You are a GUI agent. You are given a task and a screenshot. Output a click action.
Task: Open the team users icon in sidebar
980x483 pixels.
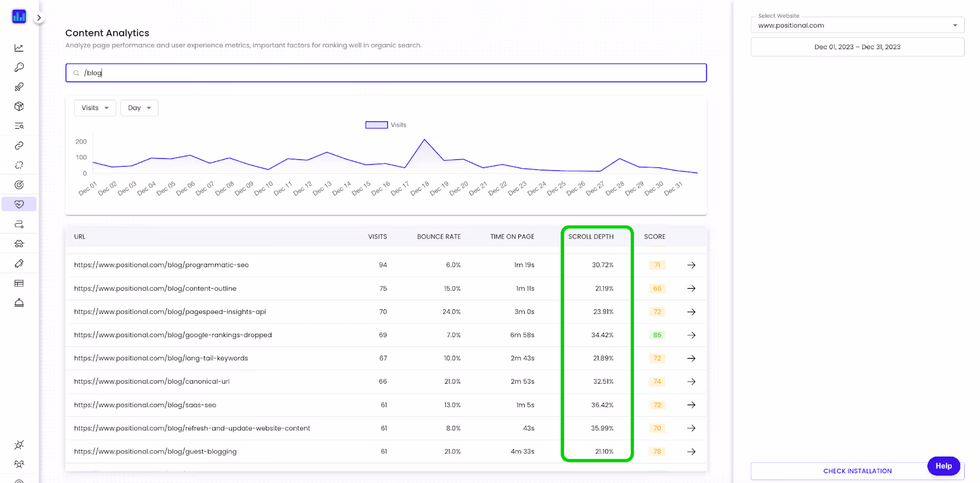(19, 465)
